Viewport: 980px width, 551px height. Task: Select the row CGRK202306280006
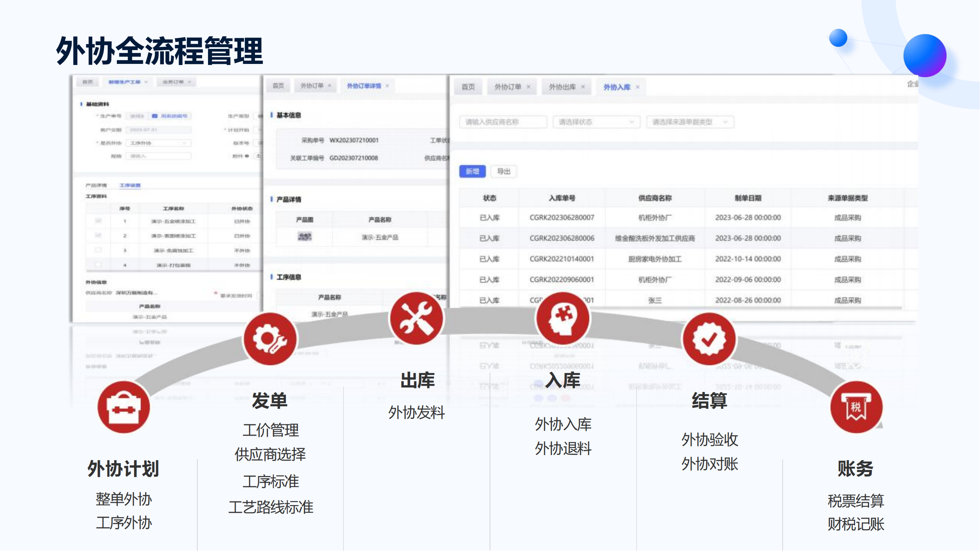[x=689, y=238]
